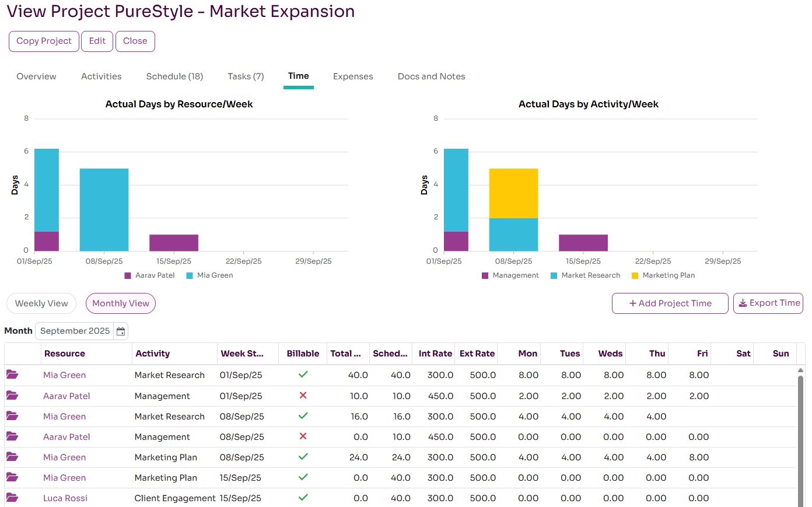Open the Schedule (18) tab
The width and height of the screenshot is (812, 507).
click(174, 76)
